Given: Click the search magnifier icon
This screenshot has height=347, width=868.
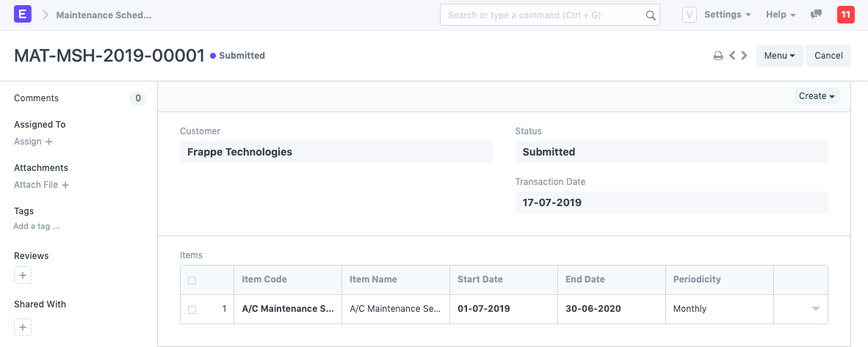Looking at the screenshot, I should pyautogui.click(x=651, y=15).
